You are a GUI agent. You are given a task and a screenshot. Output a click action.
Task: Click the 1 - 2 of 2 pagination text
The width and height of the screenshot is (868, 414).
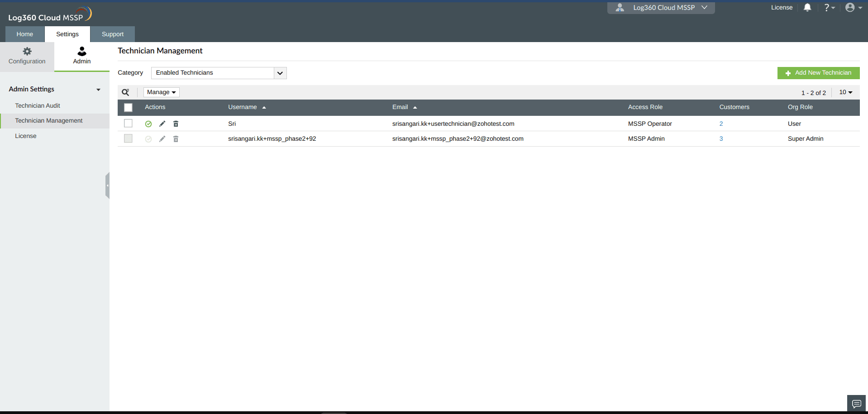(x=814, y=93)
